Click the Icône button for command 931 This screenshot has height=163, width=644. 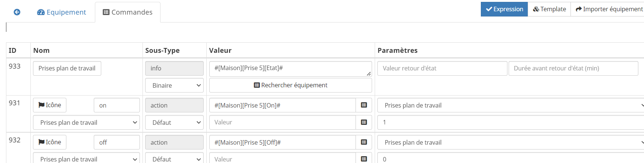coord(50,105)
